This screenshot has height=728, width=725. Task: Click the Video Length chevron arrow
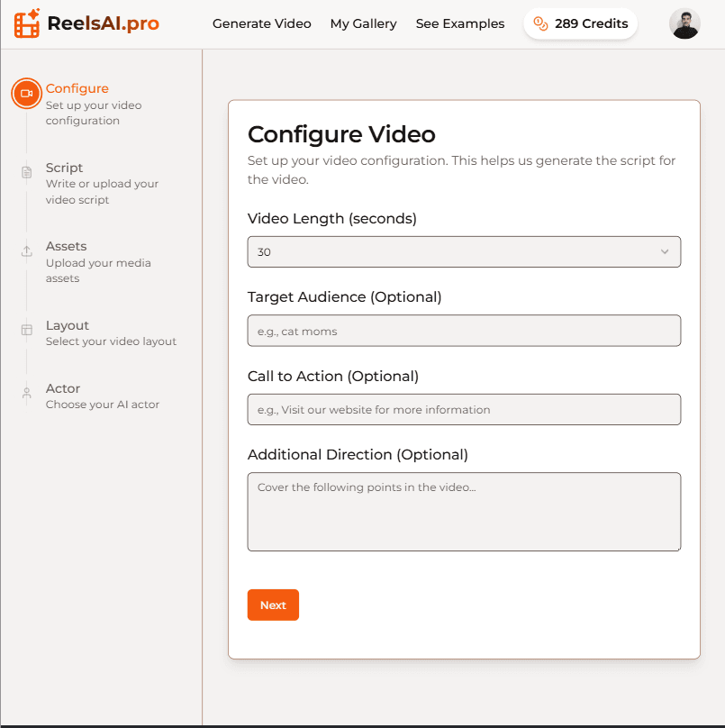coord(665,252)
